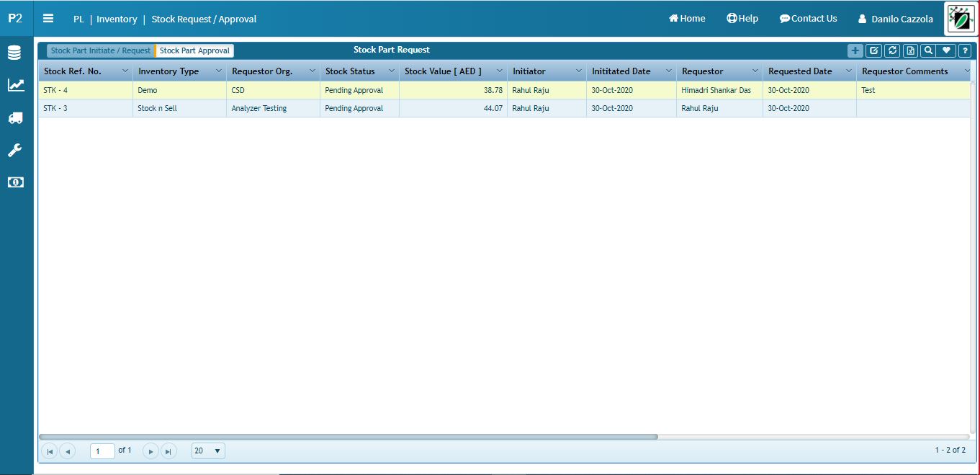Screen dimensions: 980x475
Task: Click the magnifier search icon
Action: click(x=929, y=50)
